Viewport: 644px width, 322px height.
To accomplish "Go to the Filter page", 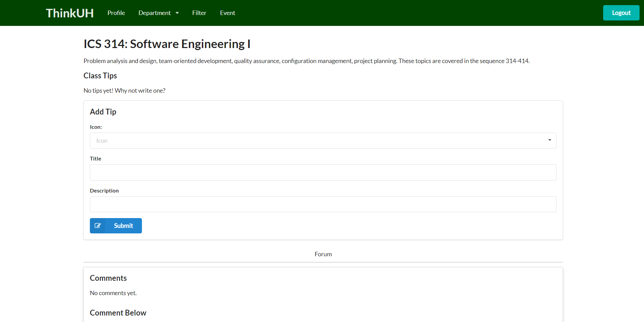I will pyautogui.click(x=199, y=13).
